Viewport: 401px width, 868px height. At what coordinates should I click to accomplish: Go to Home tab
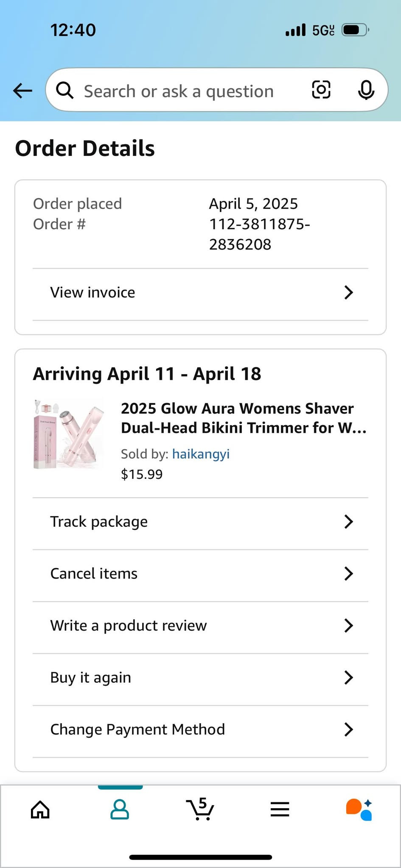click(40, 810)
